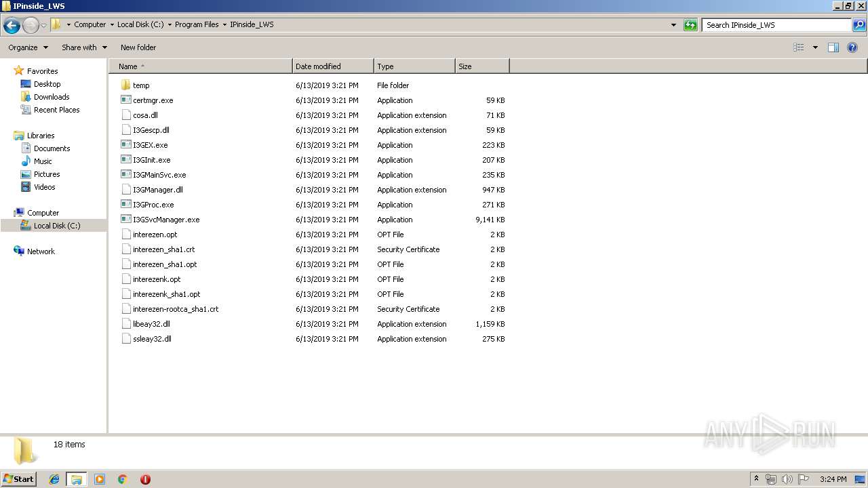This screenshot has width=868, height=488.
Task: Select the interezen.opt file name
Action: (x=155, y=235)
